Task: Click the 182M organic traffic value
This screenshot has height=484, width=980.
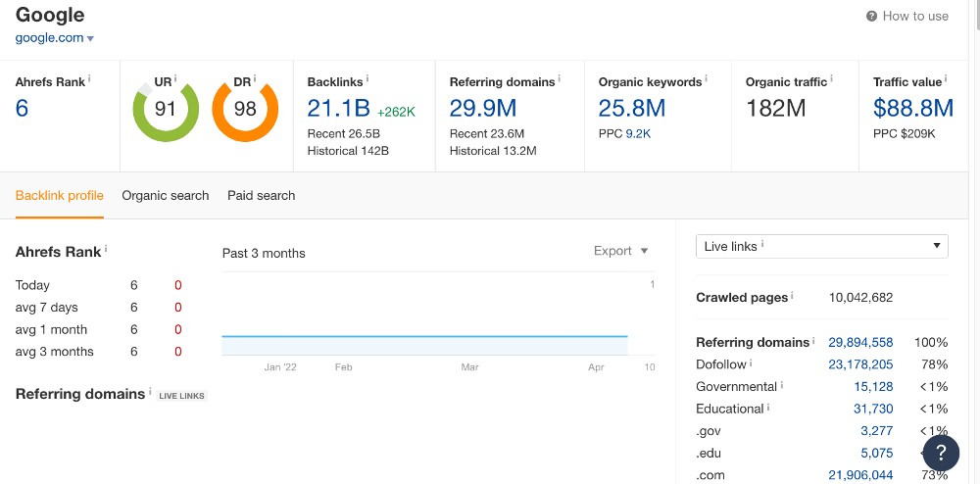Action: (x=775, y=108)
